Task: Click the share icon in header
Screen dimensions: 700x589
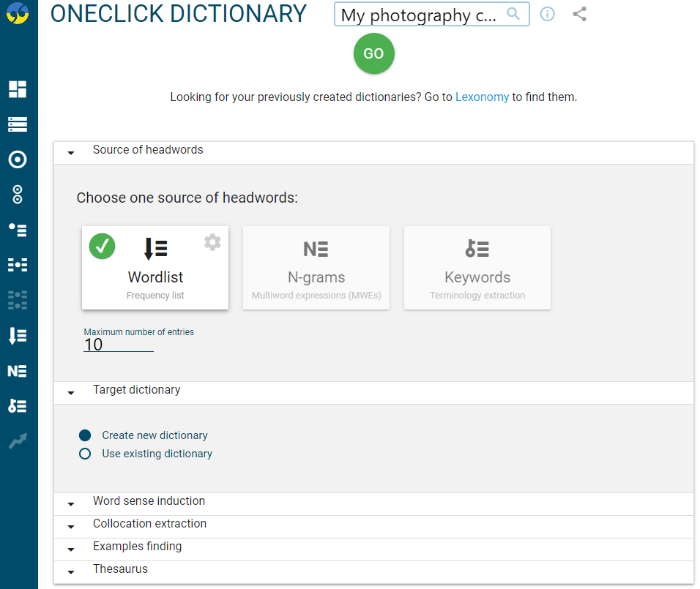Action: (x=579, y=15)
